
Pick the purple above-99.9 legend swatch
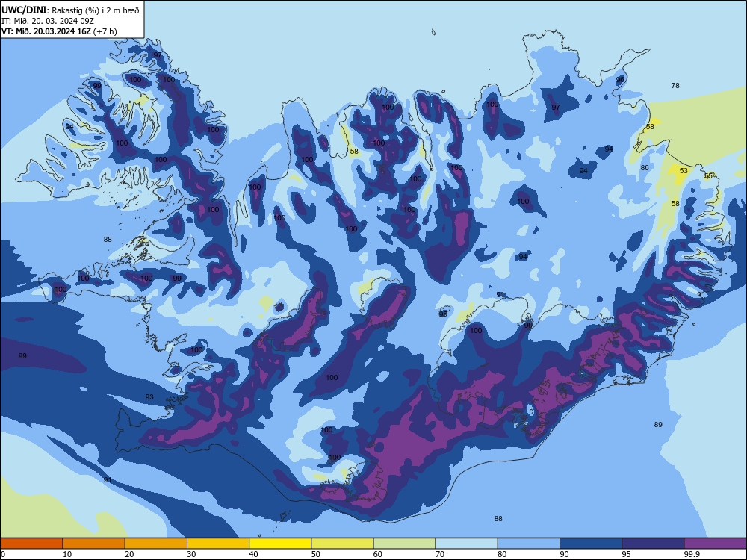point(715,544)
